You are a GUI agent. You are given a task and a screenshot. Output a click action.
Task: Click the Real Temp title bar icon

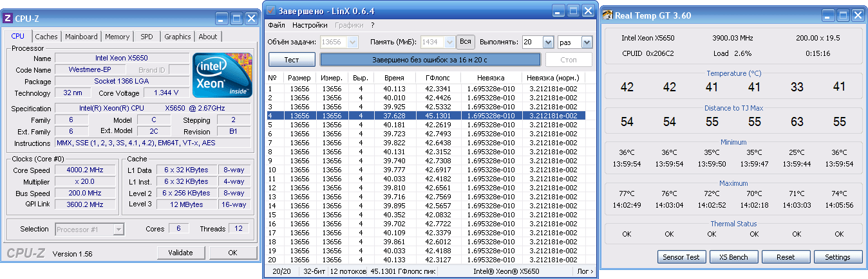(x=609, y=15)
